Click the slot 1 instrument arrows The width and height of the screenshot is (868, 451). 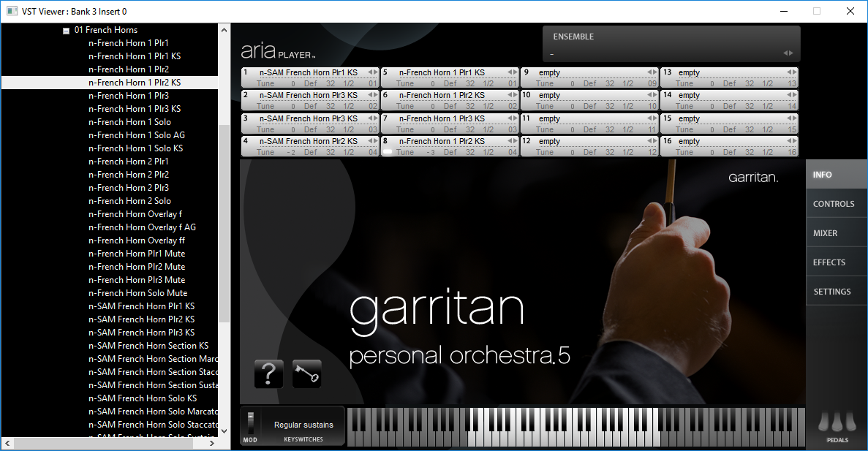point(372,72)
